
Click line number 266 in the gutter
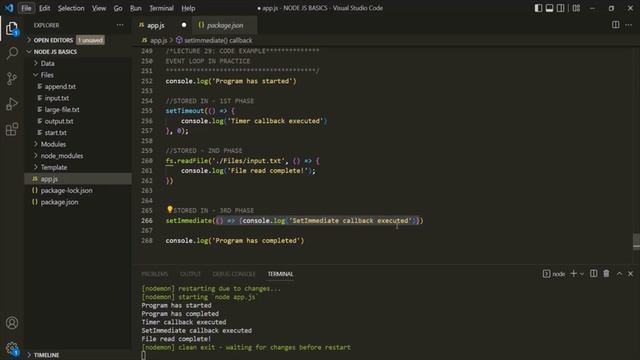coord(147,221)
